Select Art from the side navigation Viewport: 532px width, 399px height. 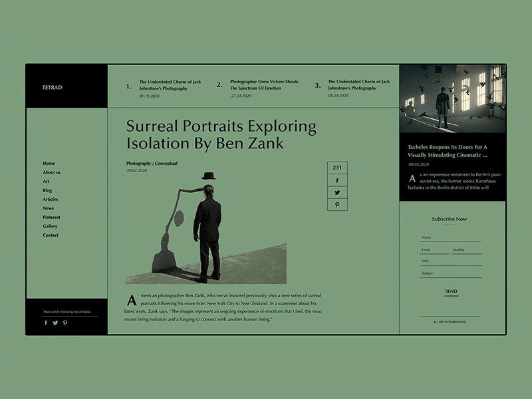click(46, 181)
